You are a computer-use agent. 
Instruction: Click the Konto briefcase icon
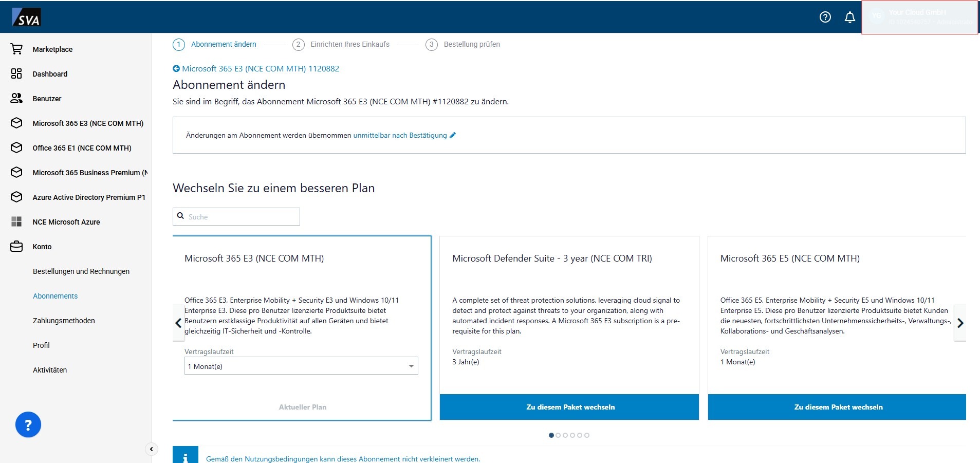(16, 246)
